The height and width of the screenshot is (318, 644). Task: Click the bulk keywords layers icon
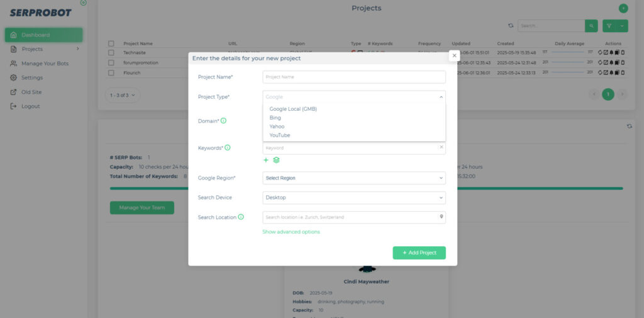[x=276, y=161]
